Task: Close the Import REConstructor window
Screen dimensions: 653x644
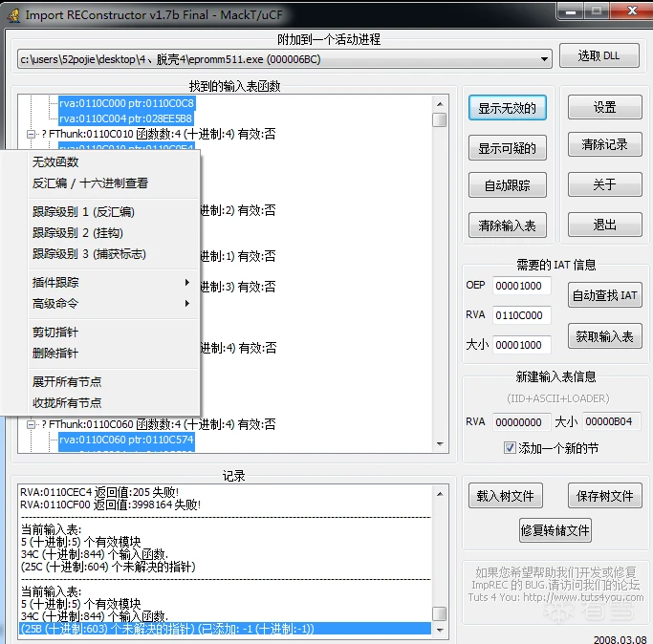Action: pyautogui.click(x=632, y=11)
